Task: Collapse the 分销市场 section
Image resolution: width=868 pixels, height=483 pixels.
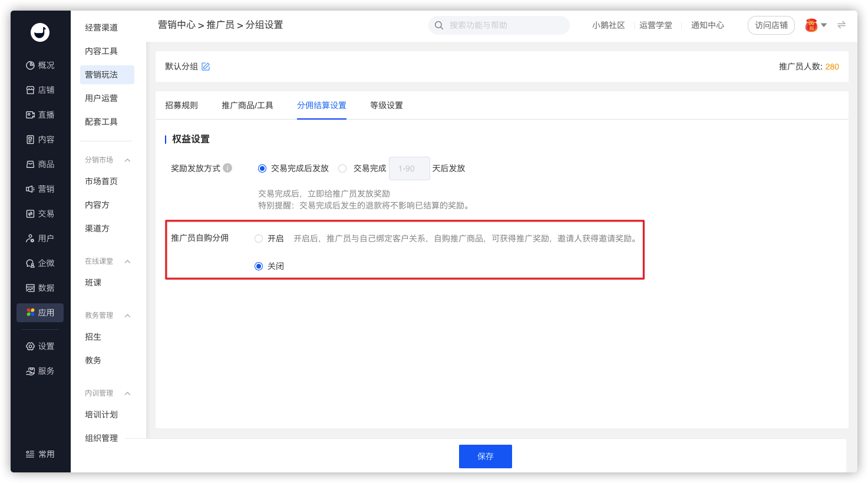Action: [x=127, y=160]
